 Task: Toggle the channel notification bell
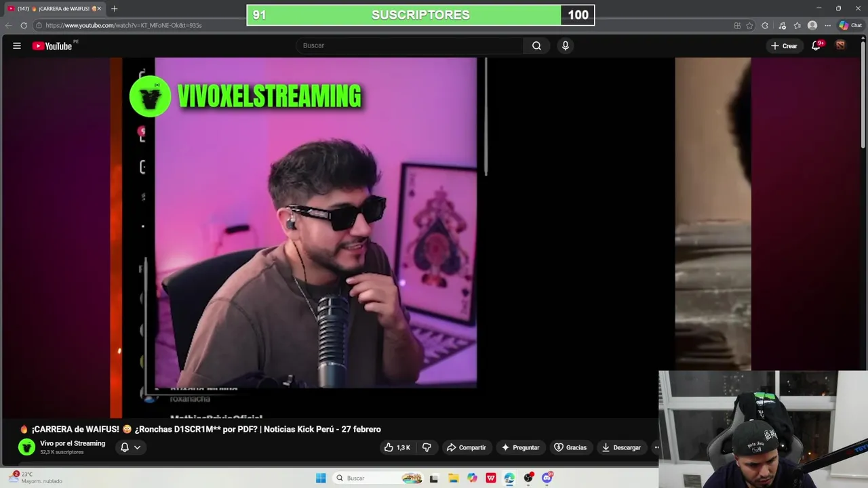coord(125,447)
